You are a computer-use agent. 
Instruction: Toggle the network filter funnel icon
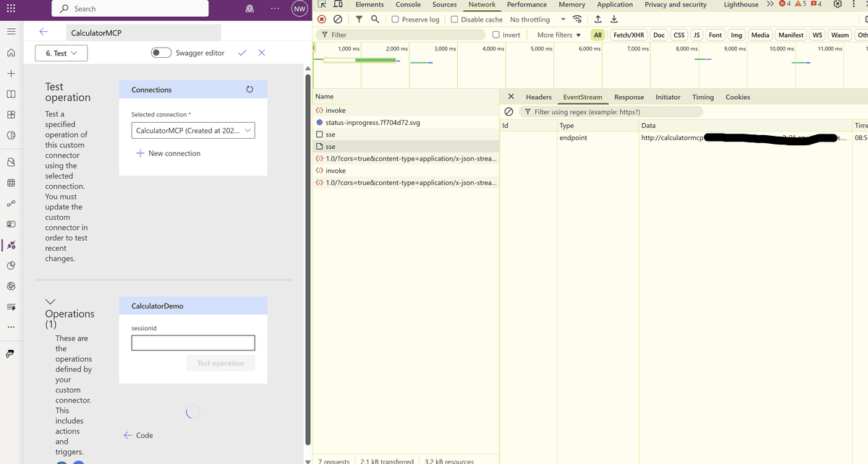pyautogui.click(x=359, y=20)
